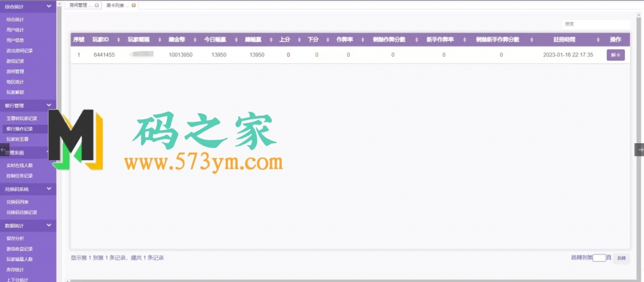Collapse the 银行管理 sidebar section

49,106
